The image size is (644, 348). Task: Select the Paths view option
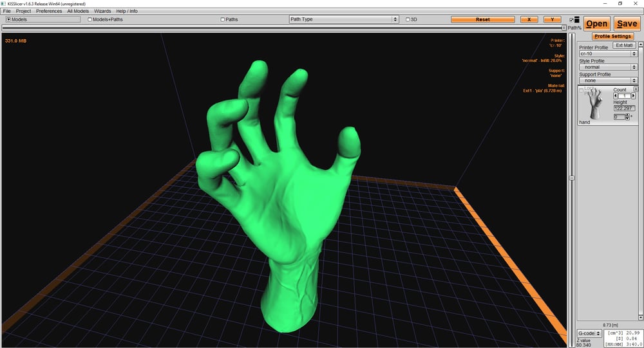[x=223, y=19]
